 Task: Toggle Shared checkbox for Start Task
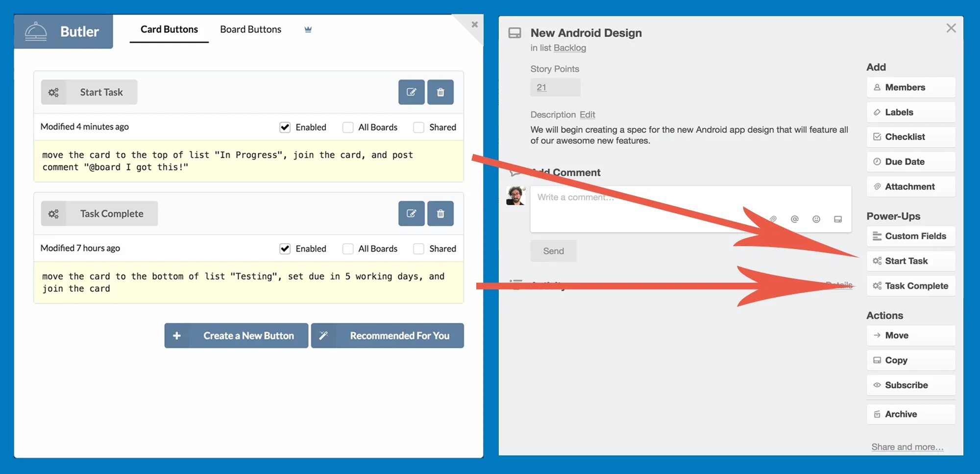pyautogui.click(x=418, y=127)
